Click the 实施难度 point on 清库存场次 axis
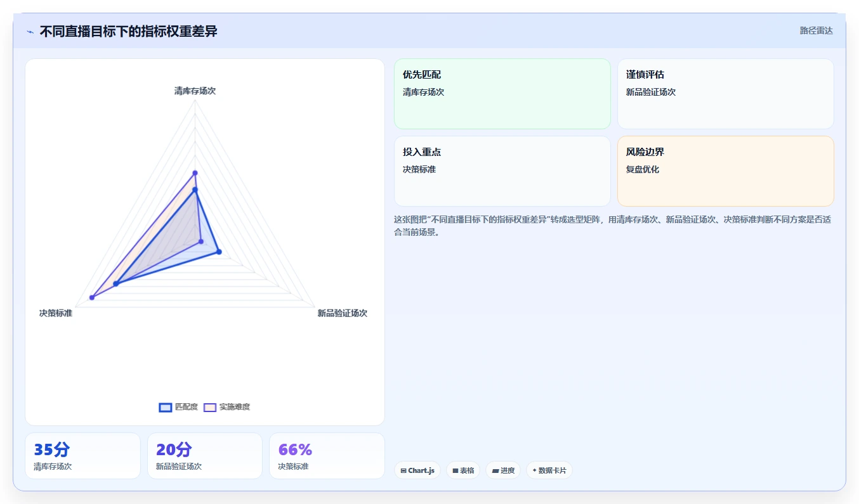This screenshot has height=504, width=859. 195,173
